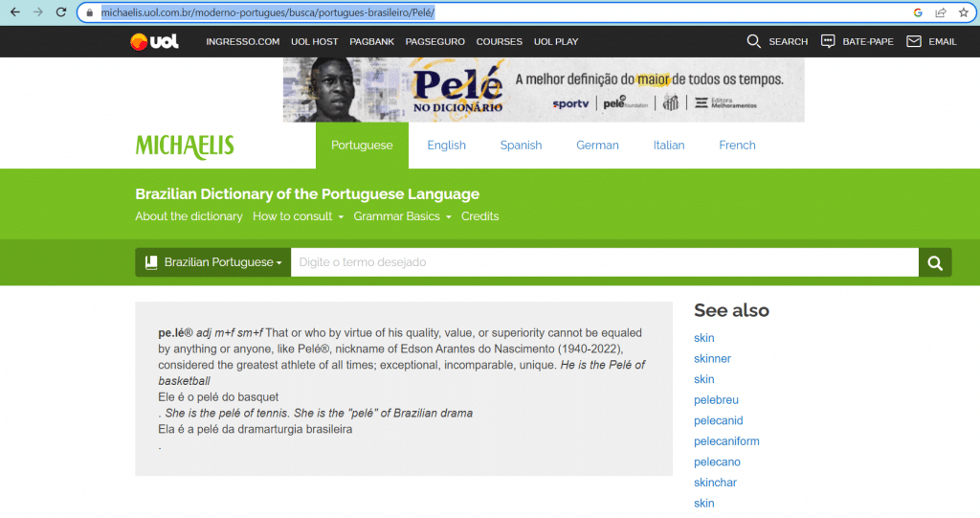Switch to the French tab
980x518 pixels.
click(737, 146)
